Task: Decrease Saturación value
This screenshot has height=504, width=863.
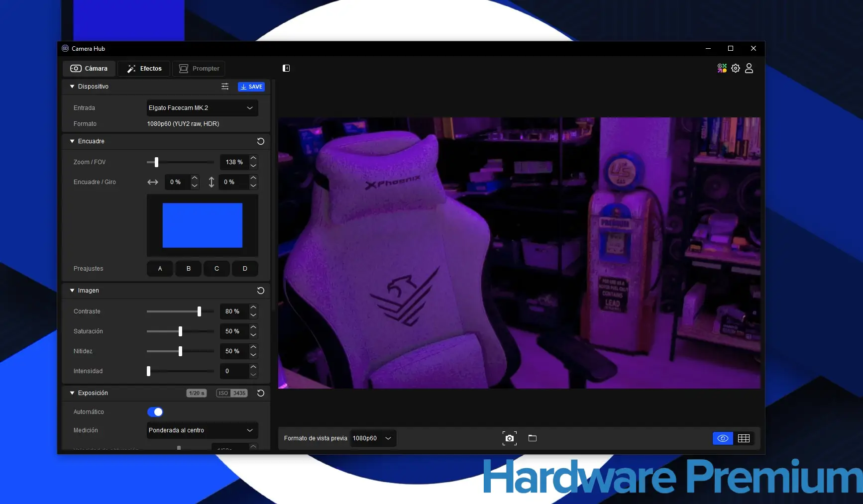Action: point(253,335)
